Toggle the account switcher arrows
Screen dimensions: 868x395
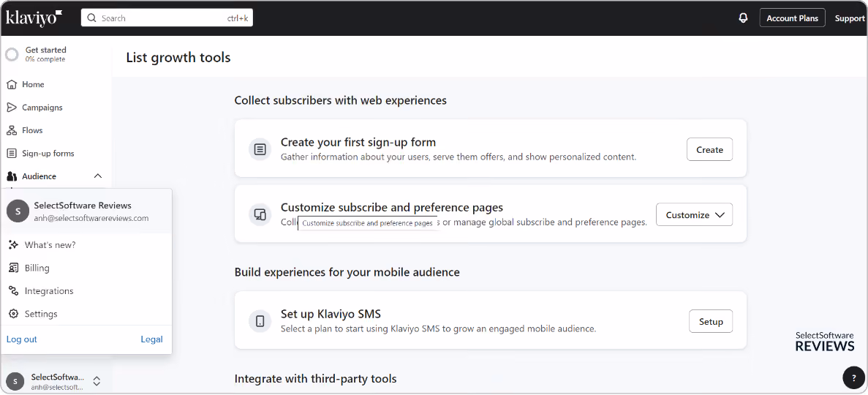(97, 381)
